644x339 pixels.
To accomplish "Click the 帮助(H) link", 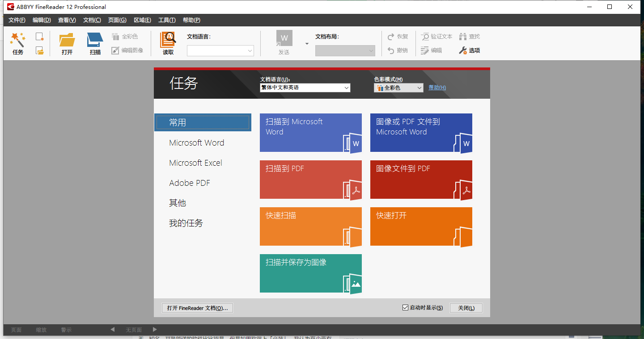I will [x=437, y=88].
